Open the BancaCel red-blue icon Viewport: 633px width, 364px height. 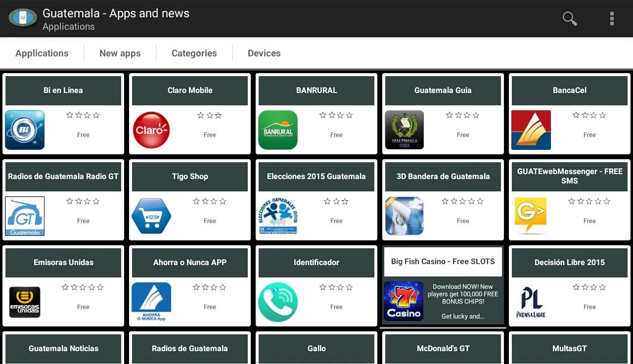[531, 130]
